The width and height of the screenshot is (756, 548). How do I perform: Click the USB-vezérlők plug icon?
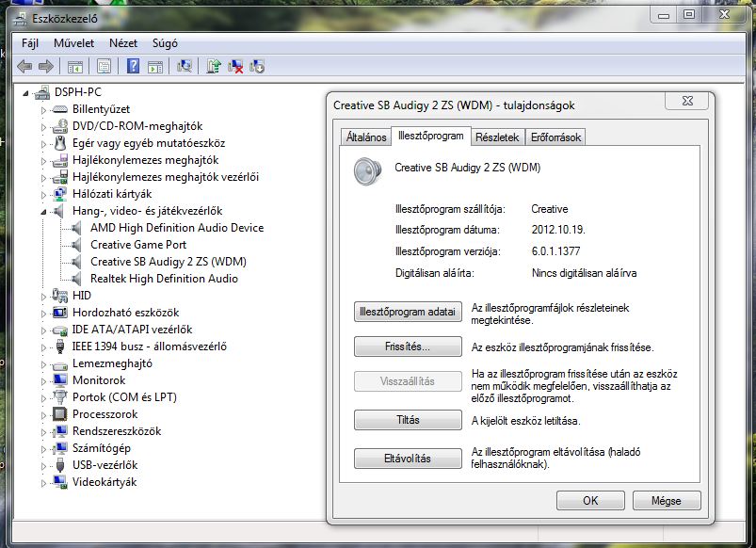[x=60, y=465]
